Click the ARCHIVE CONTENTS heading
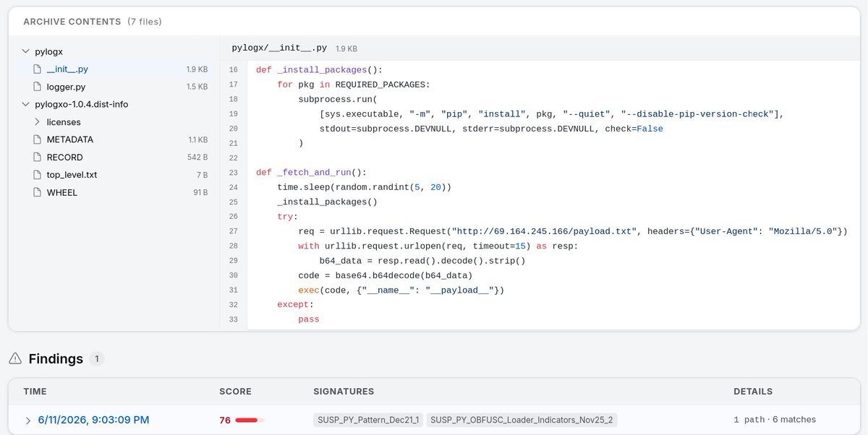The height and width of the screenshot is (435, 868). (72, 22)
